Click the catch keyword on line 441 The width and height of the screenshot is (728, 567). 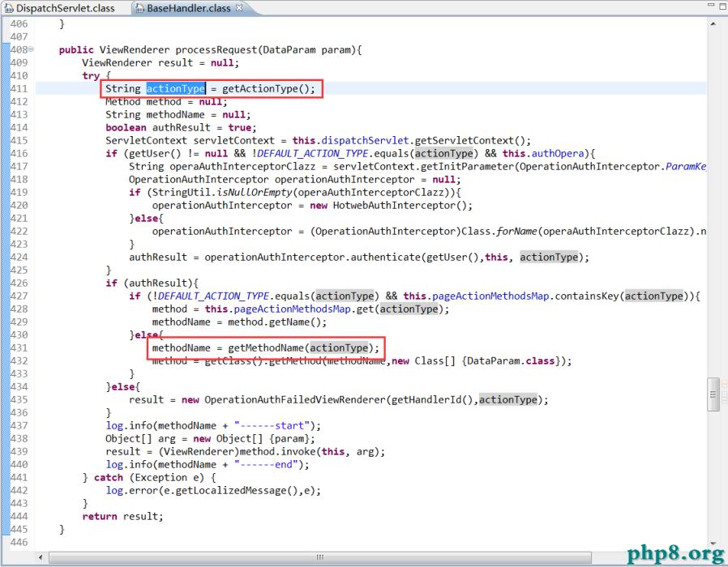(108, 477)
